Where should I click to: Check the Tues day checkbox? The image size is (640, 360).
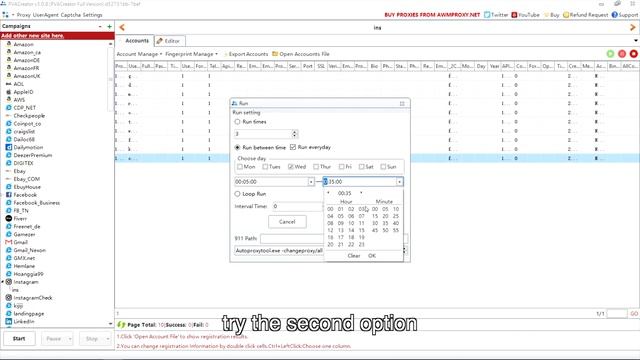point(265,167)
